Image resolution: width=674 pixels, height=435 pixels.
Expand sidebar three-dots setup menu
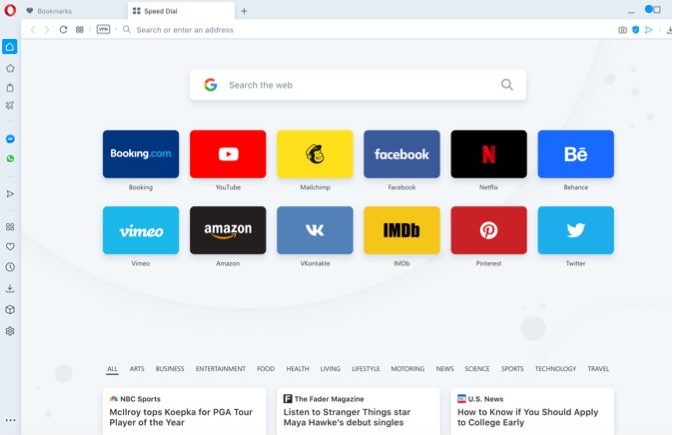(10, 420)
